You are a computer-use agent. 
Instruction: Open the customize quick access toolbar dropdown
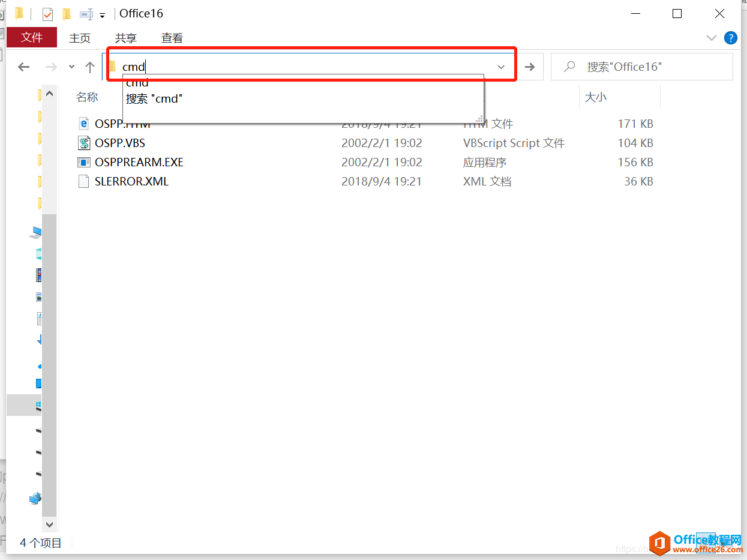click(102, 15)
